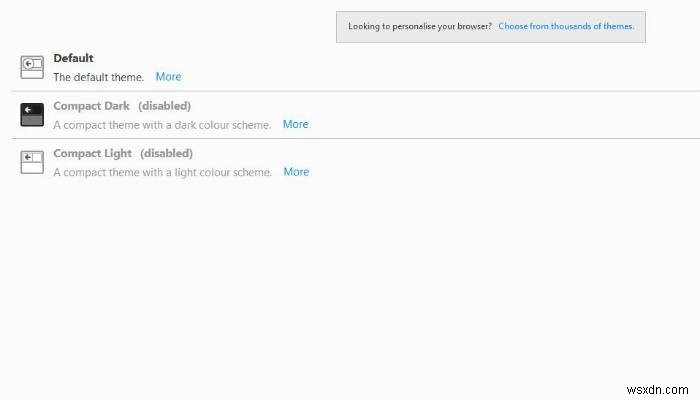Open More link for Compact Light theme
Image resolution: width=700 pixels, height=400 pixels.
296,172
